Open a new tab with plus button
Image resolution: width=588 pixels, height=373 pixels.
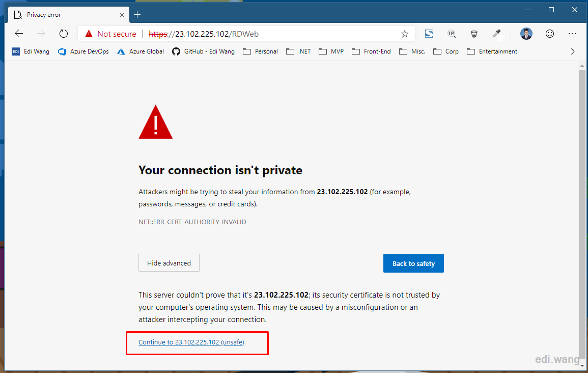(x=137, y=15)
